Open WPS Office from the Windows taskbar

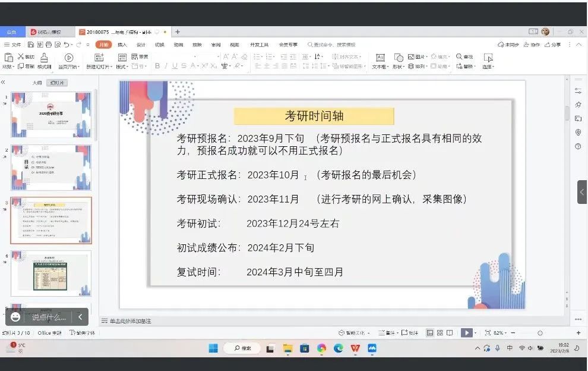(355, 348)
